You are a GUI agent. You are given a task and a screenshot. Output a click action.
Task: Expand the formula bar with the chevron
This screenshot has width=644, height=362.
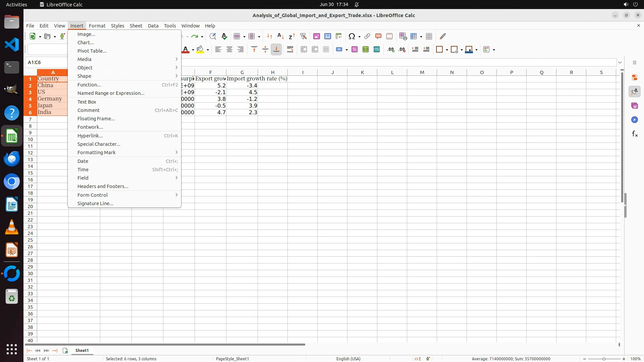tap(620, 62)
